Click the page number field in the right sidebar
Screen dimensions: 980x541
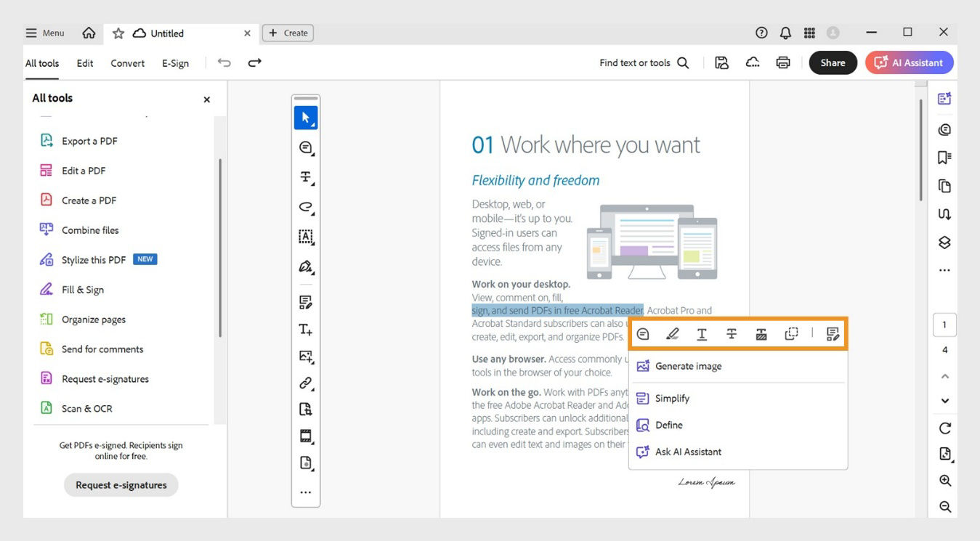pyautogui.click(x=944, y=324)
